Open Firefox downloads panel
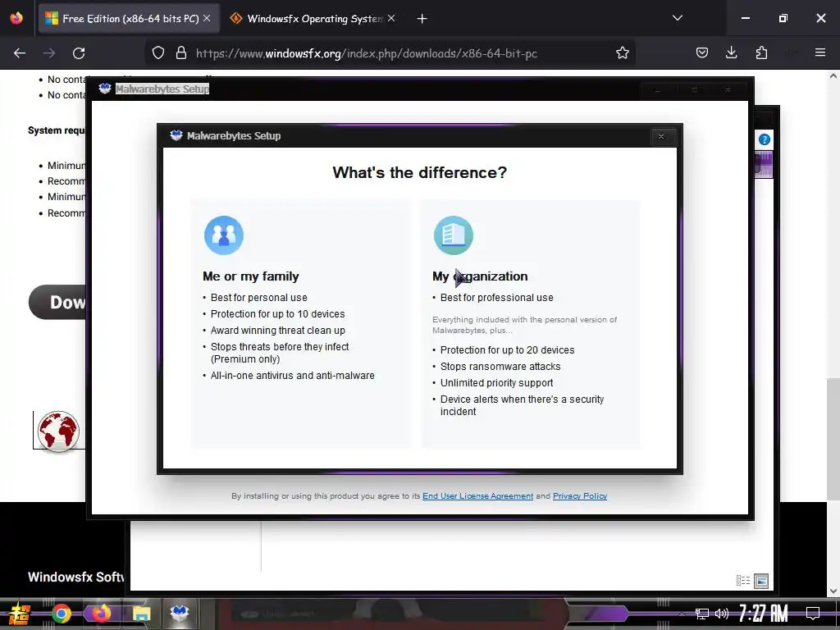The height and width of the screenshot is (630, 840). pos(731,53)
